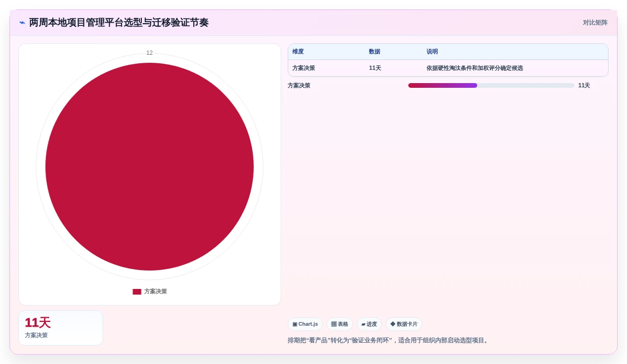This screenshot has width=627, height=364.
Task: Click the Chart.js tag chip
Action: 305,324
